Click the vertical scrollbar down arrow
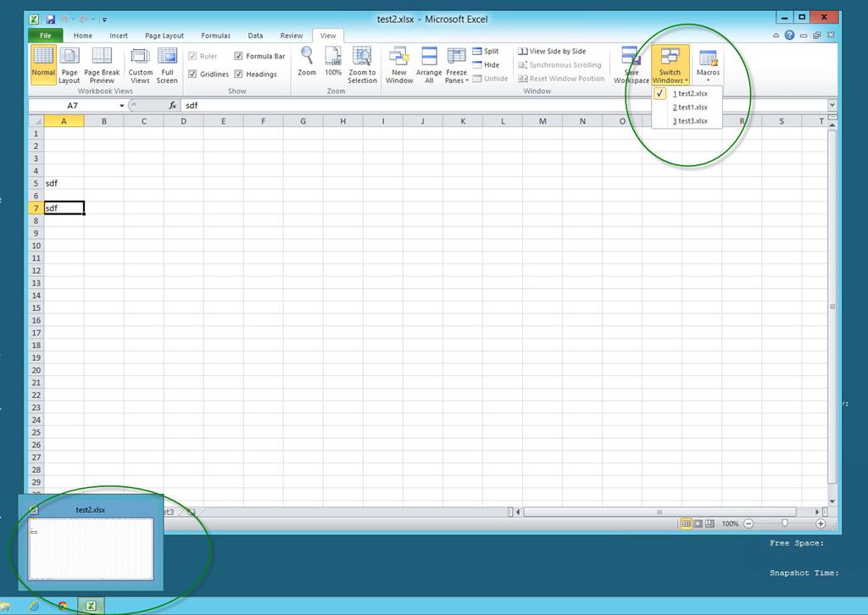The image size is (868, 615). pos(832,501)
